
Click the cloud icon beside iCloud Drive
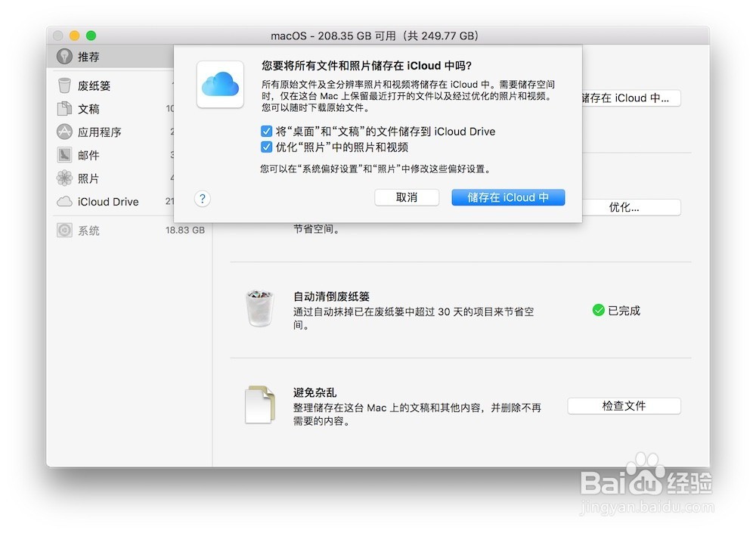click(x=64, y=201)
